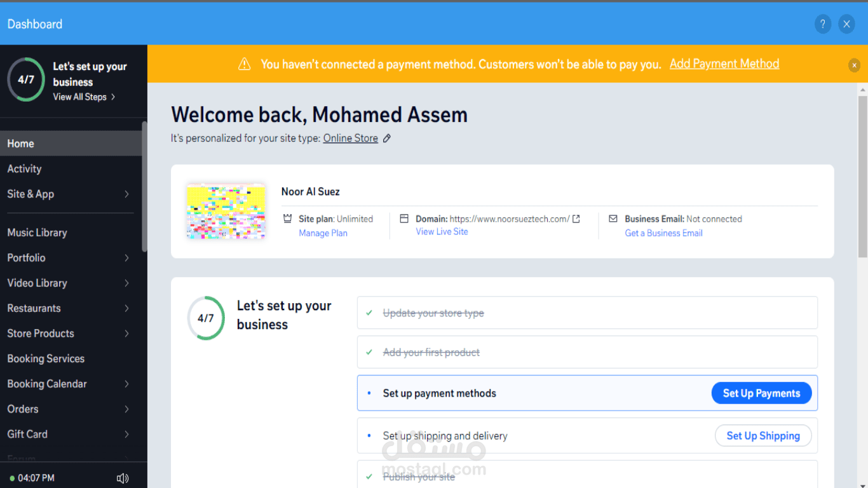Image resolution: width=868 pixels, height=488 pixels.
Task: Click the pencil icon beside Online Store
Action: 386,139
